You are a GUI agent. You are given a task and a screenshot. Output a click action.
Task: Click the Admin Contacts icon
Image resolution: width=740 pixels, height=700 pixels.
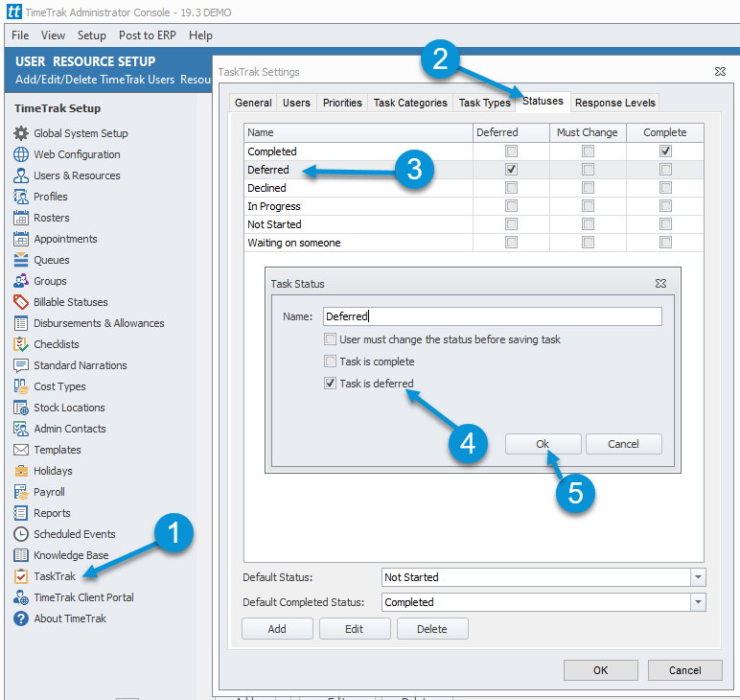click(21, 429)
